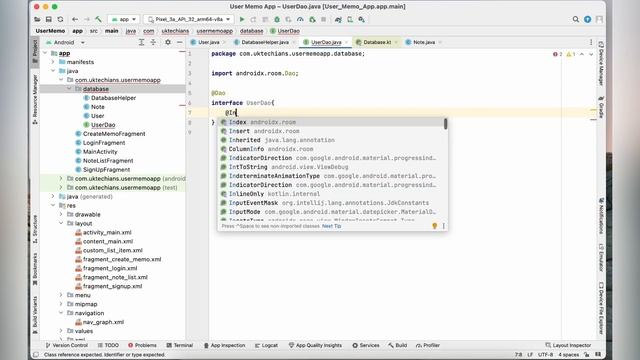Open the Version Control tool window
This screenshot has width=640, height=360.
click(x=67, y=345)
